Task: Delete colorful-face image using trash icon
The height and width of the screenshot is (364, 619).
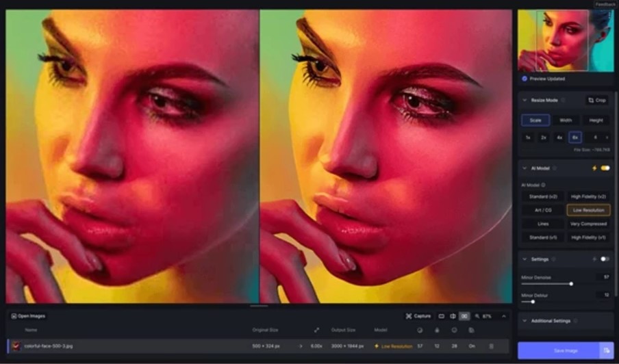Action: click(491, 346)
